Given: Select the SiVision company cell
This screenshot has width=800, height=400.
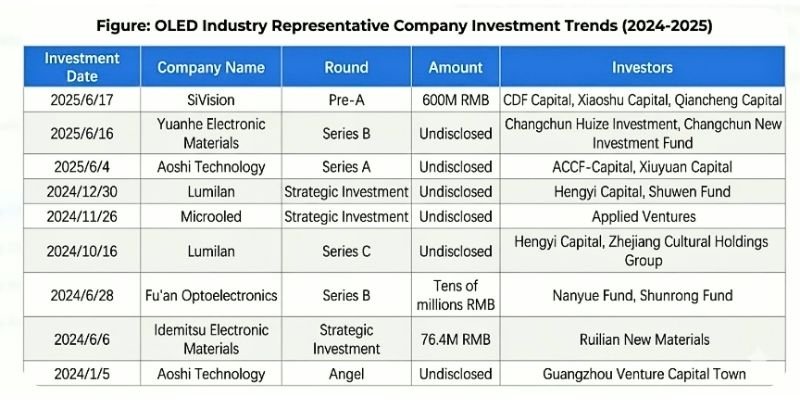Looking at the screenshot, I should [x=211, y=100].
